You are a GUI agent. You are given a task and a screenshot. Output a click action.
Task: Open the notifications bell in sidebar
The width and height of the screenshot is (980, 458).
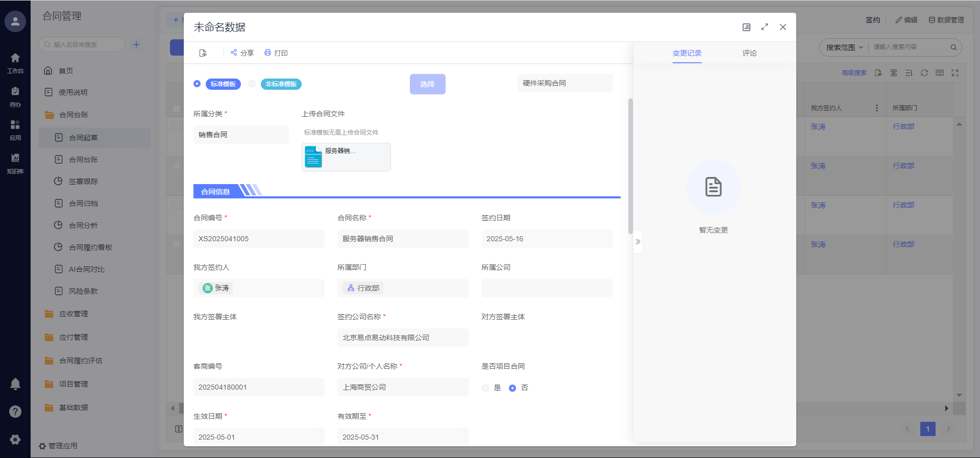[15, 384]
